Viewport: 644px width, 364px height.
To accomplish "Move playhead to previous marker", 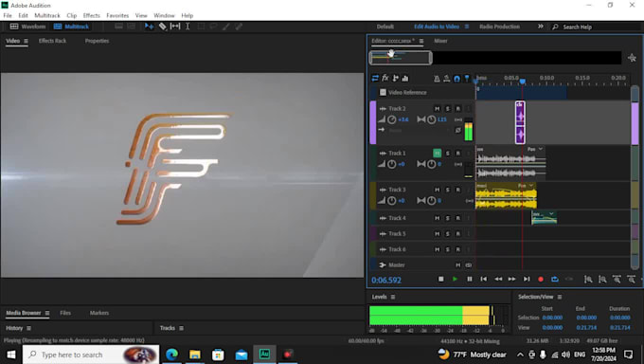I will [483, 279].
